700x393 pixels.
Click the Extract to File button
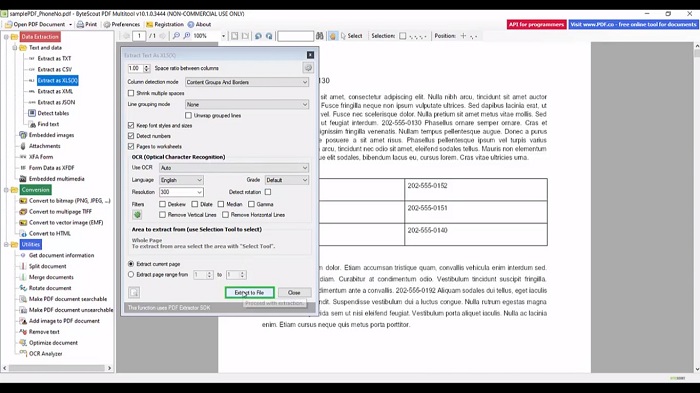click(x=249, y=293)
